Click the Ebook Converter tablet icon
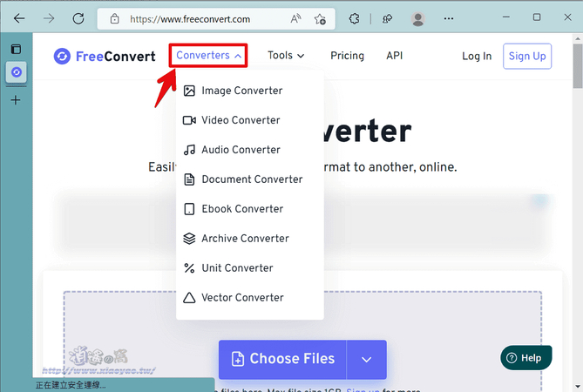The width and height of the screenshot is (583, 392). pyautogui.click(x=189, y=209)
